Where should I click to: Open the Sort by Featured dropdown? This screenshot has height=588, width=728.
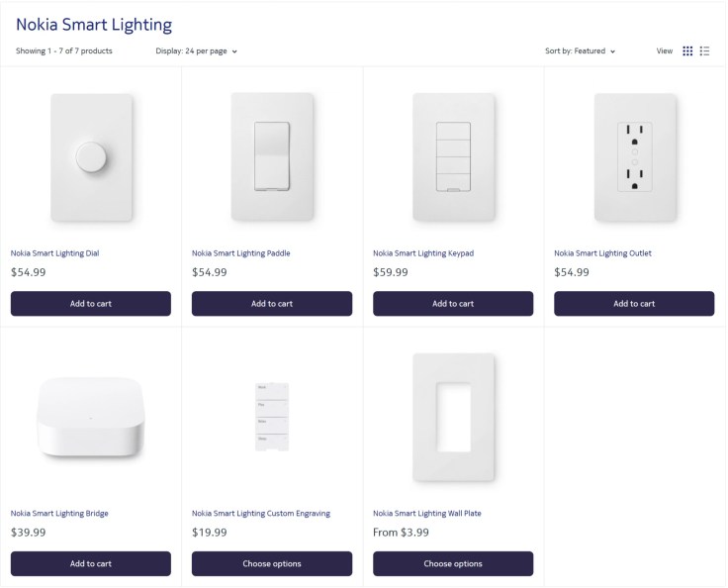coord(581,50)
